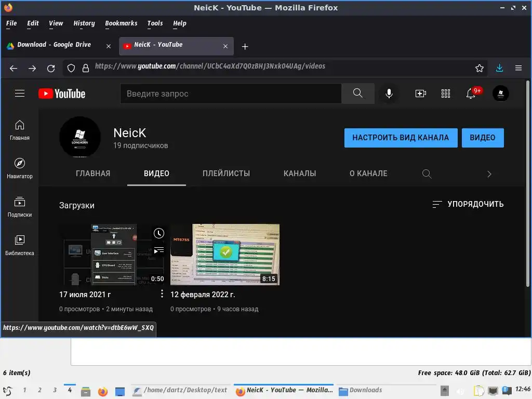Open the View menu
The image size is (532, 399).
click(56, 23)
